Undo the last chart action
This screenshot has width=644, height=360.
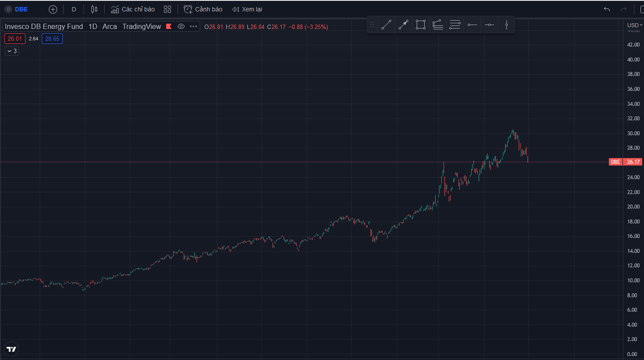click(607, 9)
